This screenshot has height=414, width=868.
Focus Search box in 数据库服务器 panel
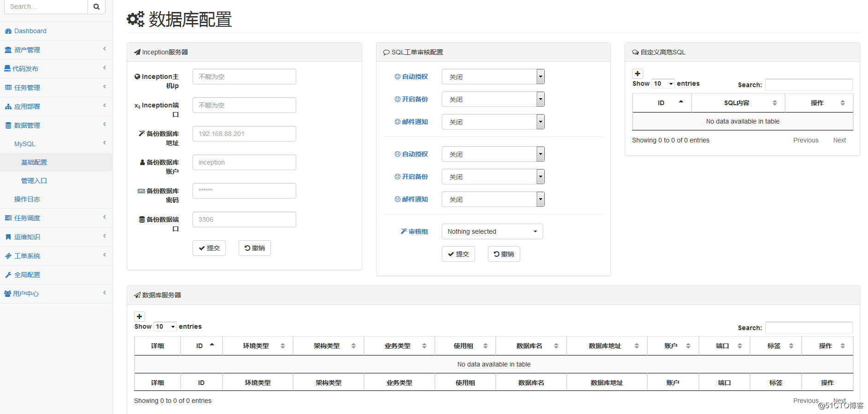click(809, 328)
